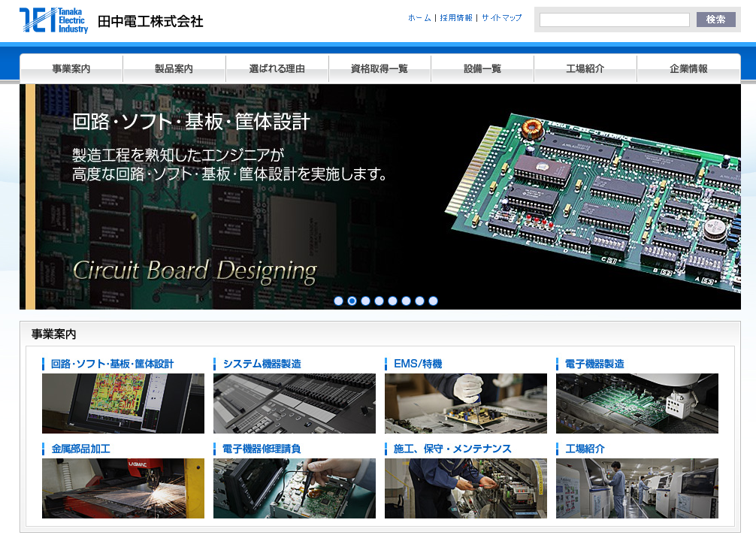The height and width of the screenshot is (538, 756).
Task: Open 回路・ソフト・基板・筐体設計 via its thumbnail
Action: tap(122, 403)
